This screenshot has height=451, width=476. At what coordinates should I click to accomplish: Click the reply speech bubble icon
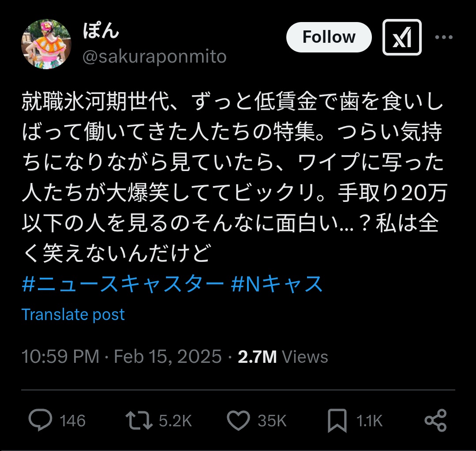(40, 421)
